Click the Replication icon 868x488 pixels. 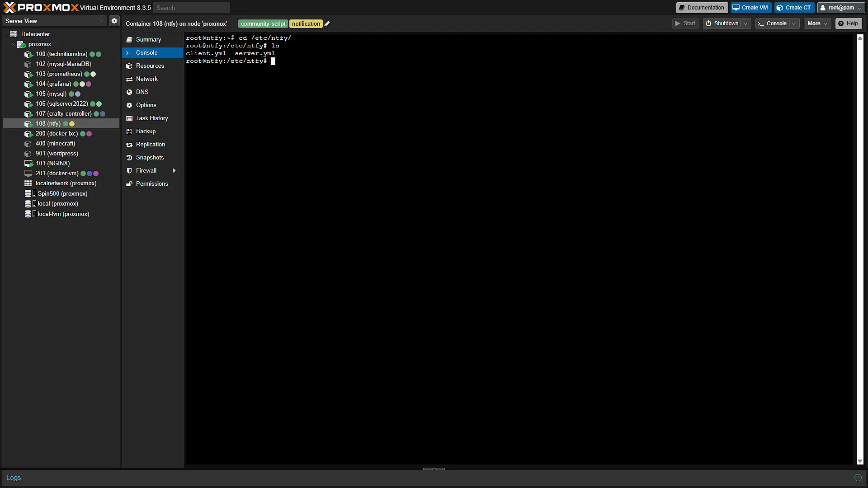tap(129, 145)
